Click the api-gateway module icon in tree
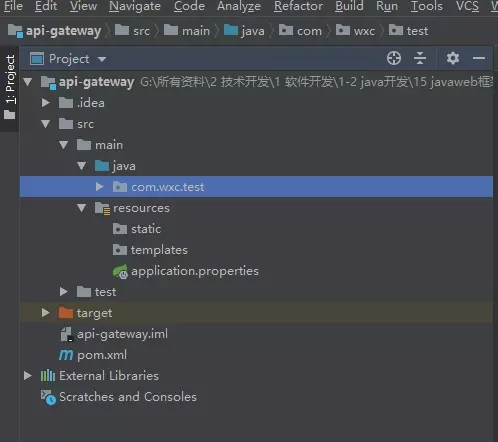Image resolution: width=498 pixels, height=442 pixels. click(48, 82)
